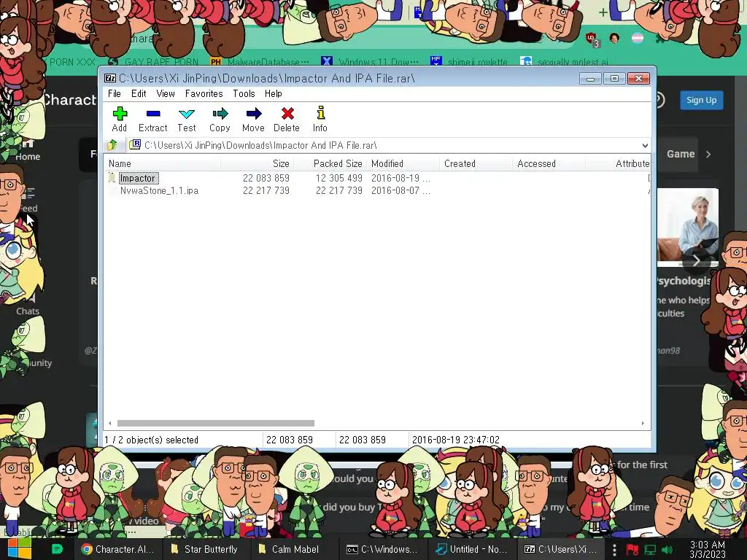
Task: Sort by the Modified column header
Action: [x=403, y=164]
